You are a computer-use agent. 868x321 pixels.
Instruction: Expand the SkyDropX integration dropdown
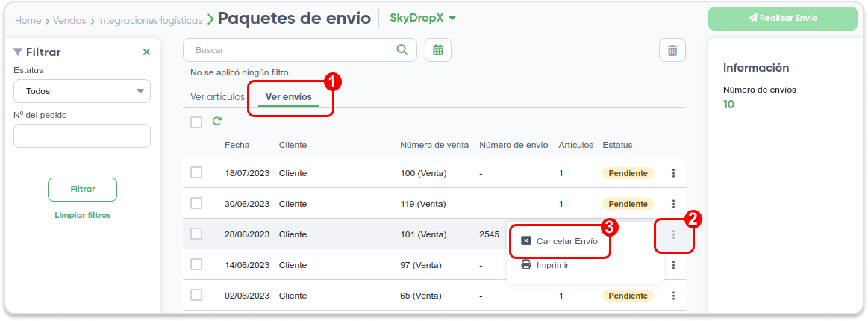pos(423,18)
